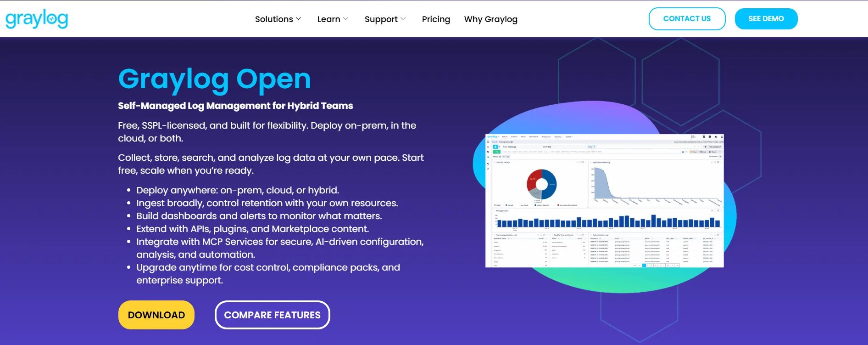Click play icon beside Not updating
The width and height of the screenshot is (868, 345).
tap(706, 147)
